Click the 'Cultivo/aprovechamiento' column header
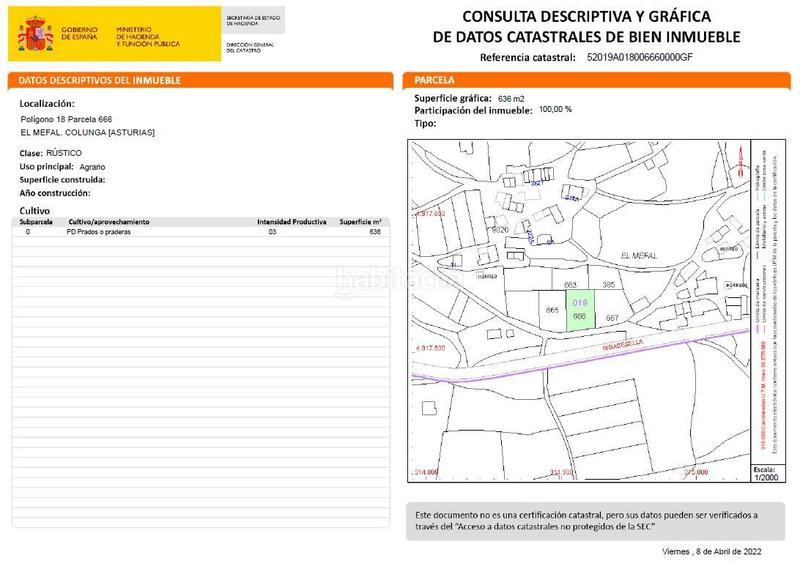Viewport: 800px width, 563px height. [109, 222]
